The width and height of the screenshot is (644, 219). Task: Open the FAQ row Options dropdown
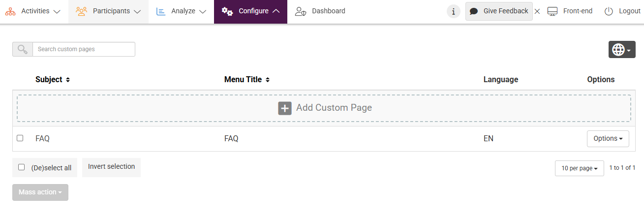[608, 139]
